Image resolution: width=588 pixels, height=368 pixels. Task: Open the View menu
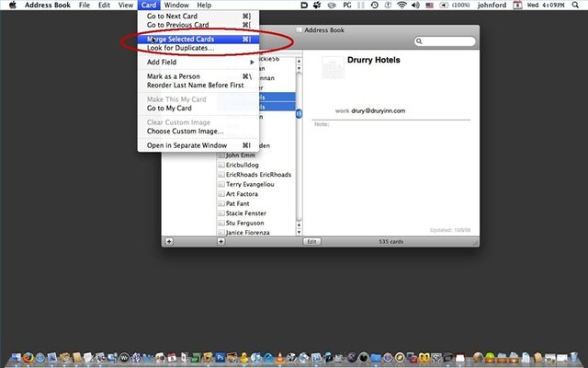(126, 5)
